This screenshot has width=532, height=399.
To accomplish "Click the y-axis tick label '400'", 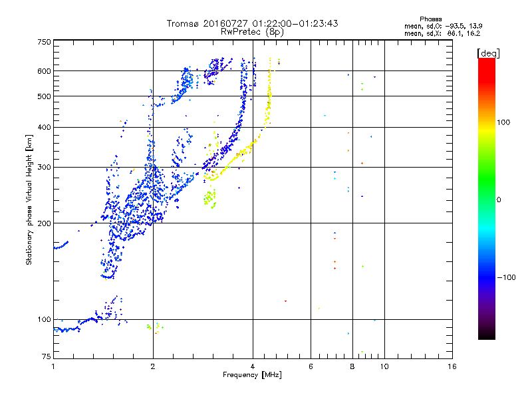I will pos(45,128).
